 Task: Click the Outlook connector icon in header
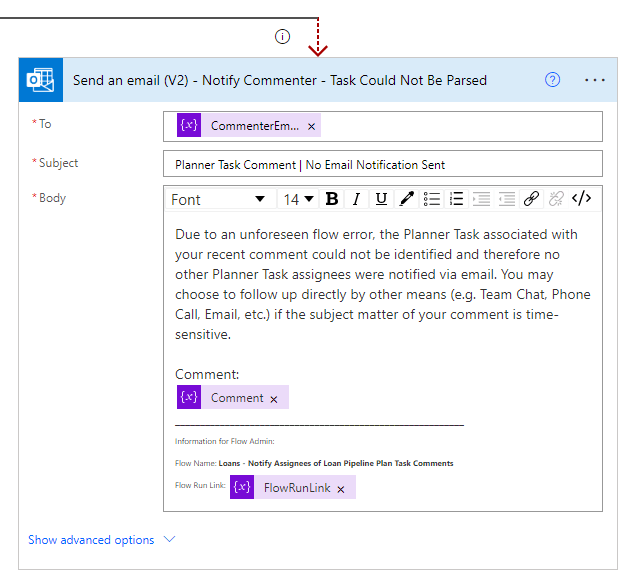[x=40, y=80]
